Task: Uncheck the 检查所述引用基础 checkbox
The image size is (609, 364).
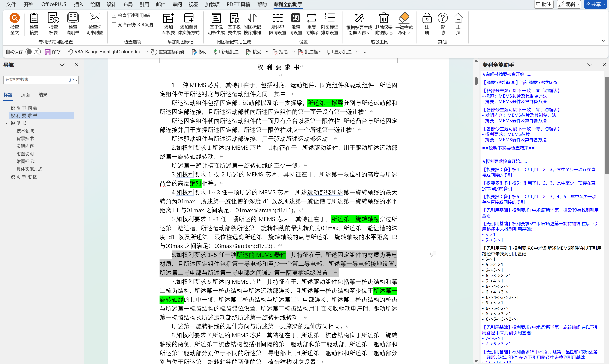Action: point(114,15)
